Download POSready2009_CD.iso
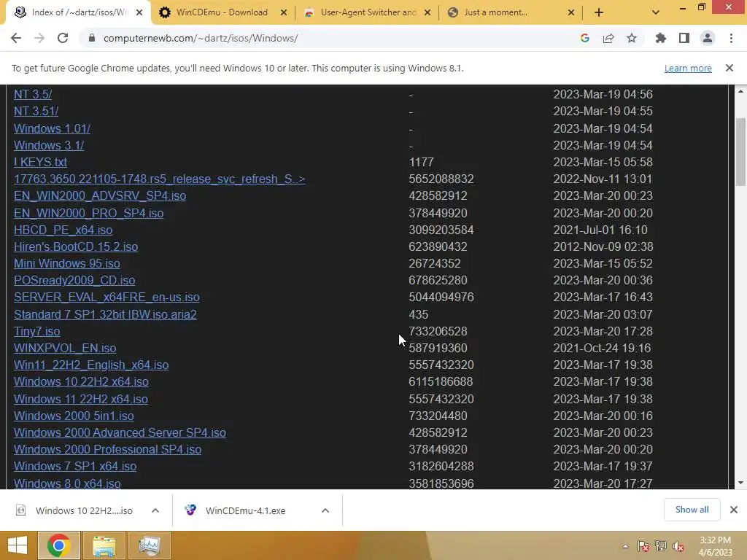The width and height of the screenshot is (747, 560). (74, 280)
